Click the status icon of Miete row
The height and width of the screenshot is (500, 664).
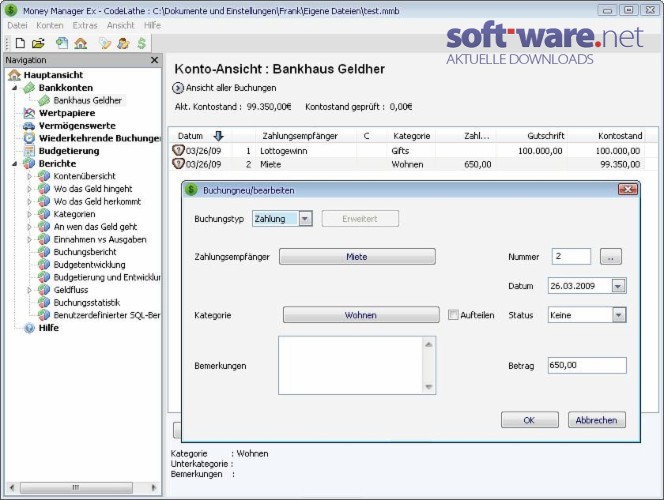coord(178,163)
